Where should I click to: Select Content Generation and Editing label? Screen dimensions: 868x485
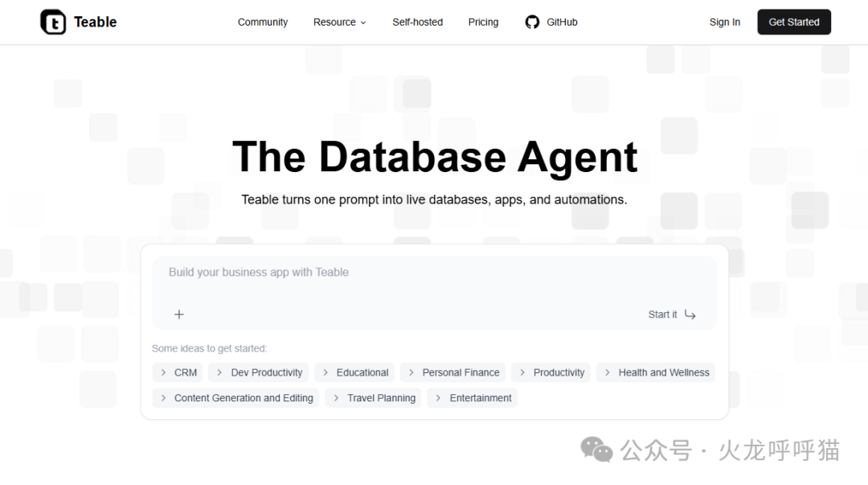click(x=244, y=398)
